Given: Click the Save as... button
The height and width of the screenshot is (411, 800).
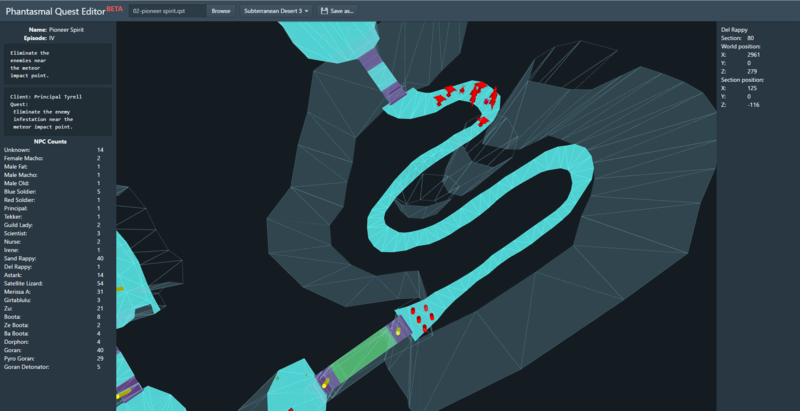Looking at the screenshot, I should 337,11.
